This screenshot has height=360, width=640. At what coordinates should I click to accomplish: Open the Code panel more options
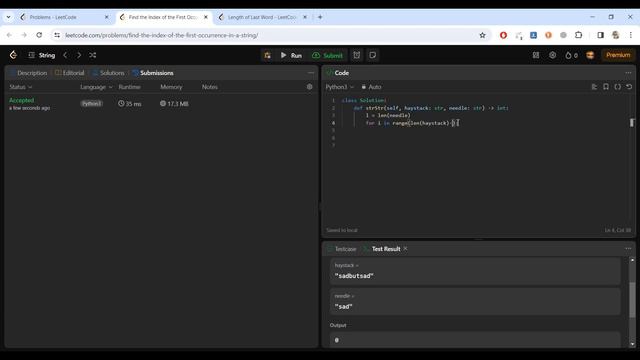(x=628, y=73)
